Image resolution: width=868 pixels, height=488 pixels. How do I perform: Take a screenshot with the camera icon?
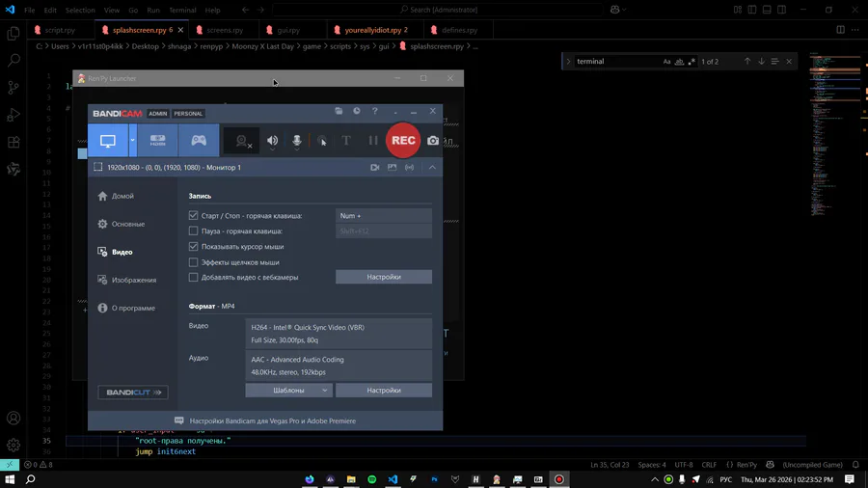click(433, 141)
